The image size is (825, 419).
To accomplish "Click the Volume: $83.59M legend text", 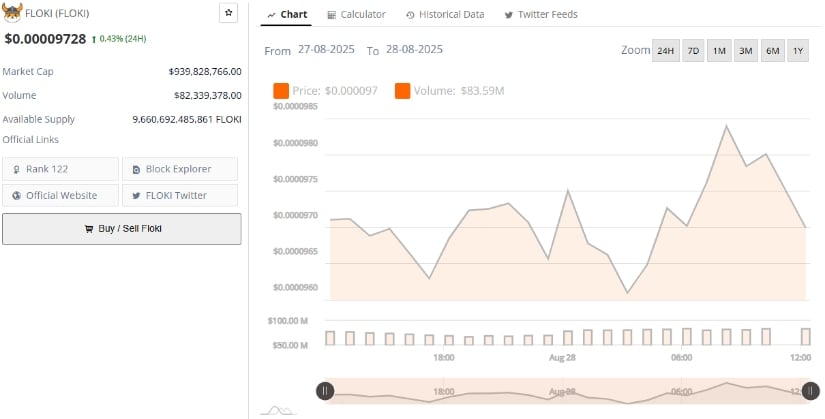I will (459, 91).
